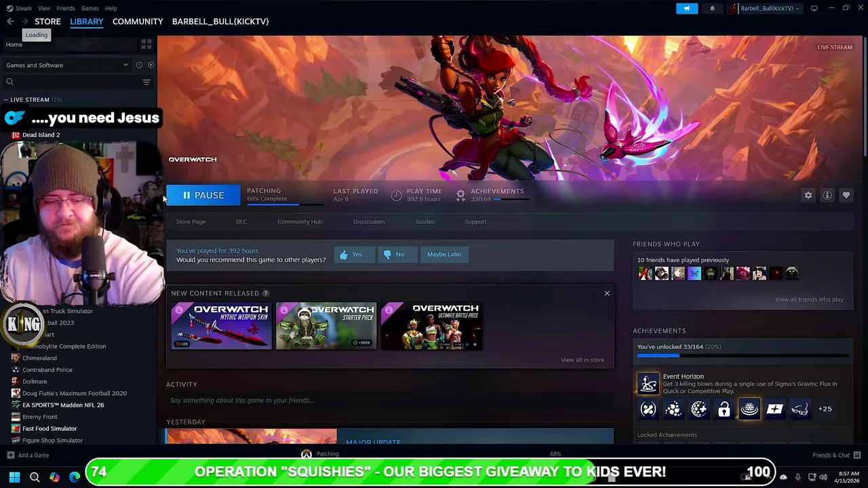Click the glasses achievement icon
This screenshot has height=488, width=868.
pos(800,409)
